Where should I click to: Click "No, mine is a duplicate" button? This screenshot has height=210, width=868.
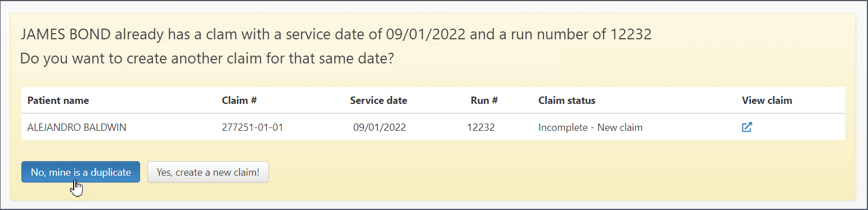[80, 172]
